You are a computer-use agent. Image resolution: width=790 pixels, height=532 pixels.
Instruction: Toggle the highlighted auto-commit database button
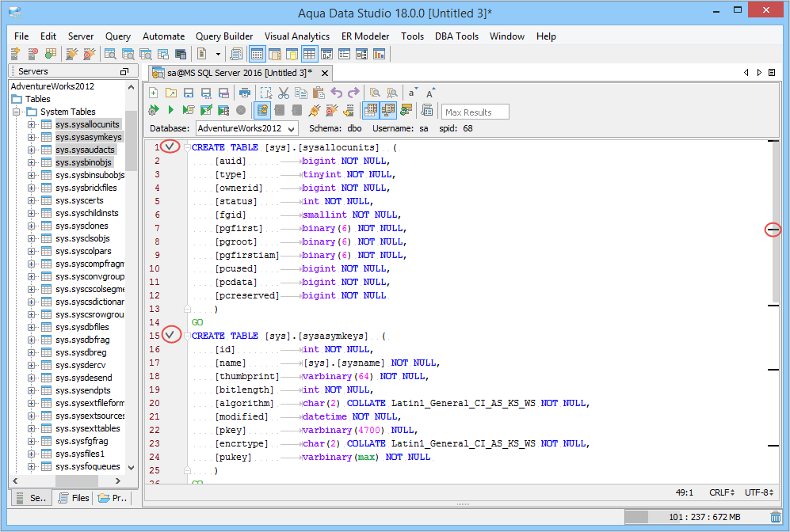coord(262,110)
